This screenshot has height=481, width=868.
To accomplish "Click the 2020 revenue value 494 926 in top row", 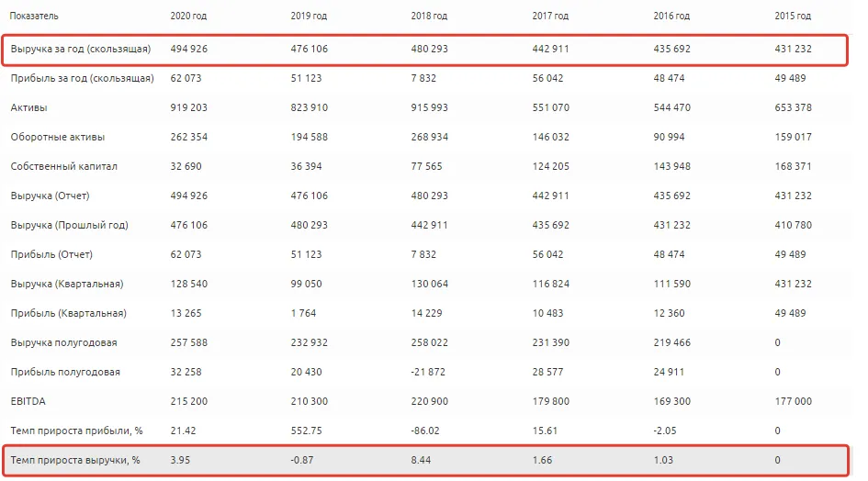I will pyautogui.click(x=189, y=49).
